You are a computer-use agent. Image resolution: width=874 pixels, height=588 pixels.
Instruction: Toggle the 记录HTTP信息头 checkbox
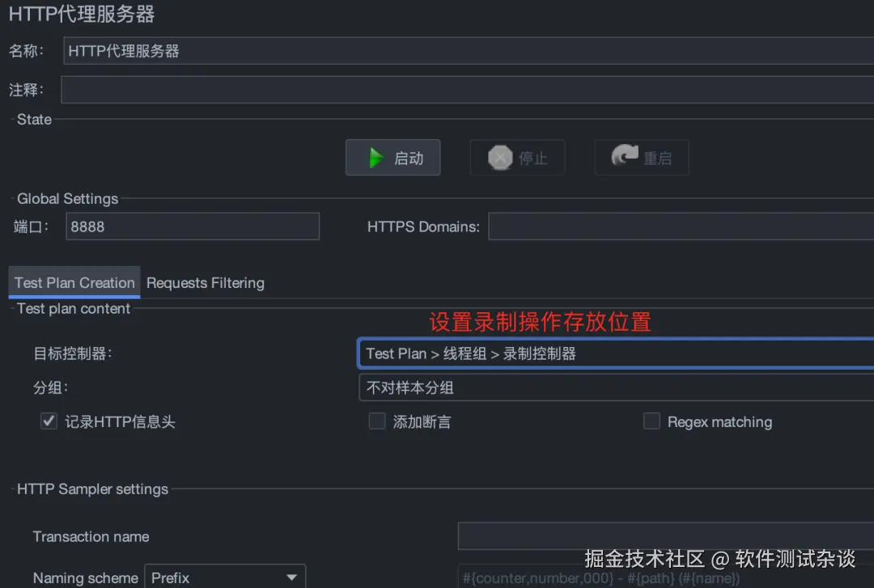click(x=49, y=421)
